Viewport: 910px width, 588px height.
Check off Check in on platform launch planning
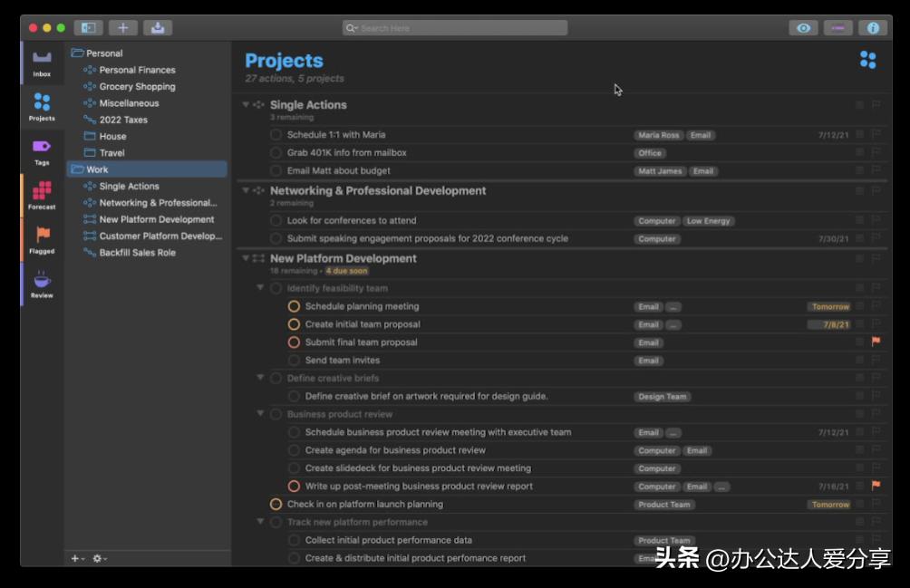click(276, 504)
